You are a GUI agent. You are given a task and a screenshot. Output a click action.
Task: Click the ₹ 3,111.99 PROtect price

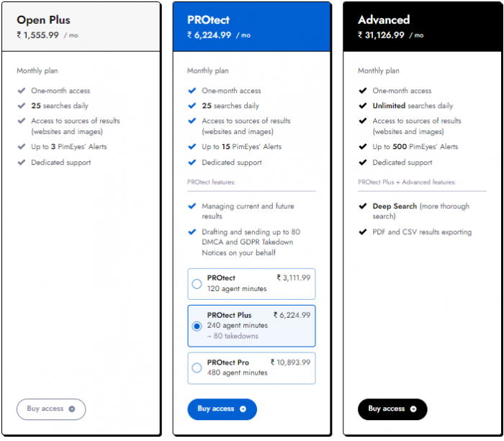(294, 277)
